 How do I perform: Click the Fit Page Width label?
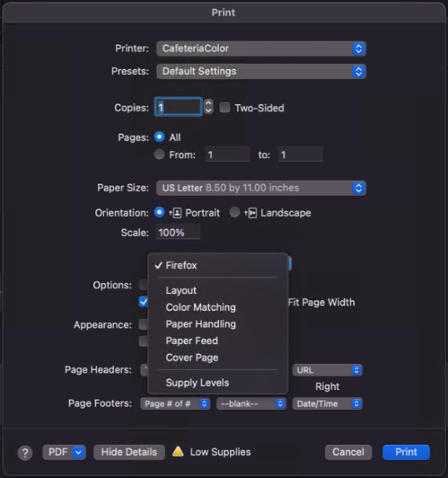[321, 303]
